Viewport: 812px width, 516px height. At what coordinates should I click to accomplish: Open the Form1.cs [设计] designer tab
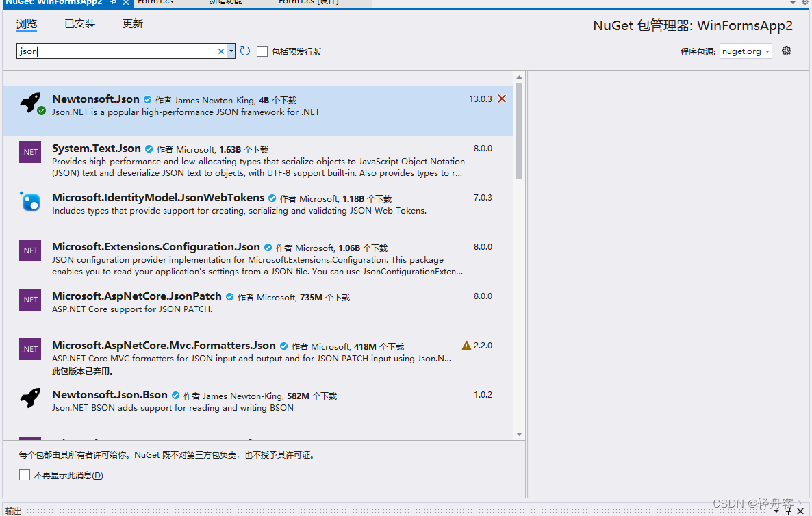[x=309, y=3]
